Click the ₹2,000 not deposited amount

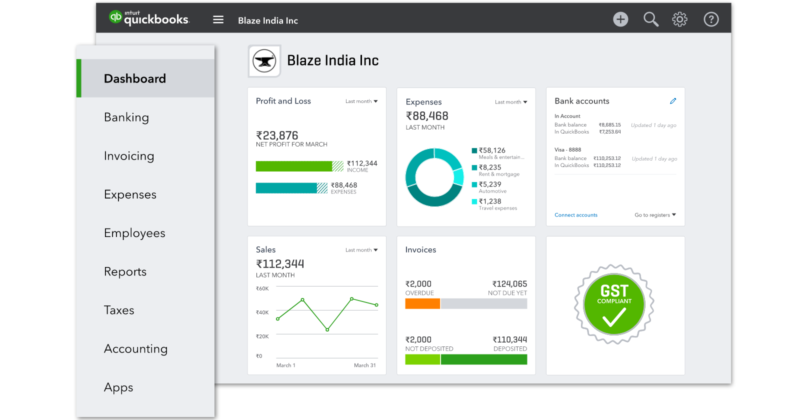coord(418,339)
